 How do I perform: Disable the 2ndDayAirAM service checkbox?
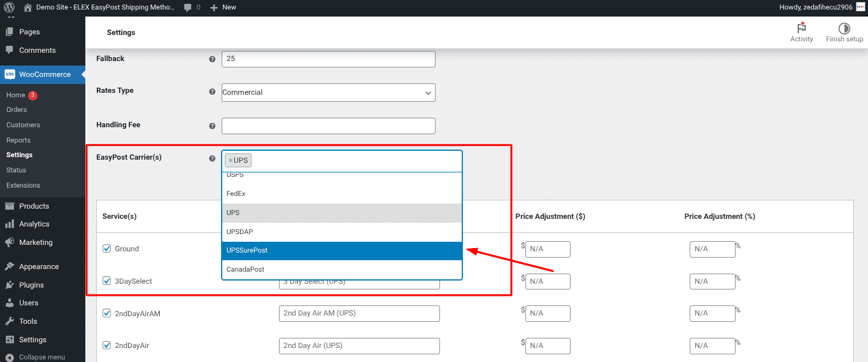[x=107, y=314]
